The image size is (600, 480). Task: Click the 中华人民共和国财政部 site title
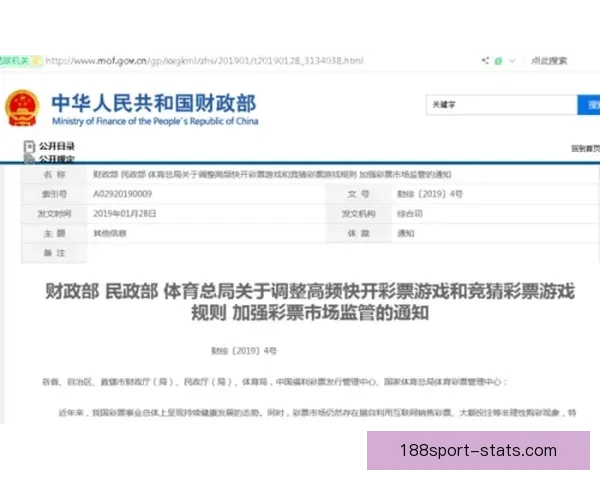coord(154,103)
